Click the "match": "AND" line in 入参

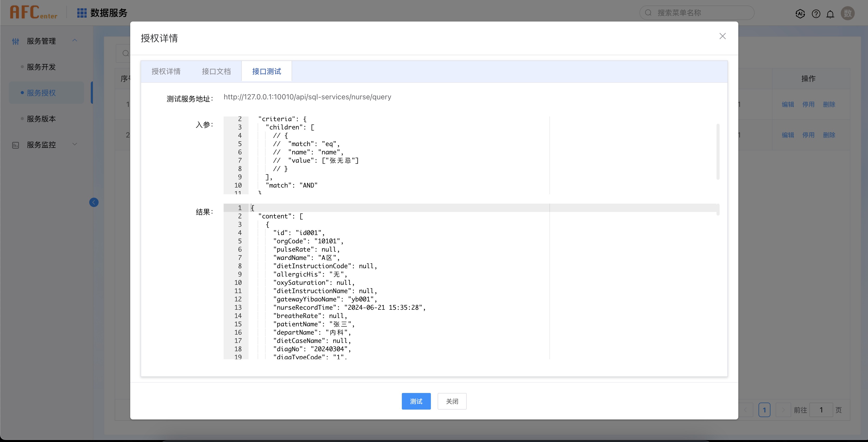[292, 185]
